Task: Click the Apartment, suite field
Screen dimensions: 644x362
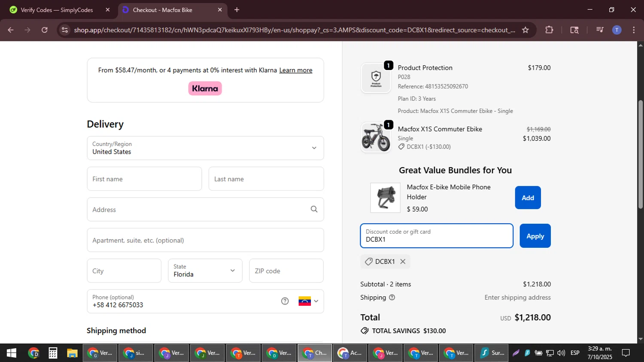Action: pos(205,240)
